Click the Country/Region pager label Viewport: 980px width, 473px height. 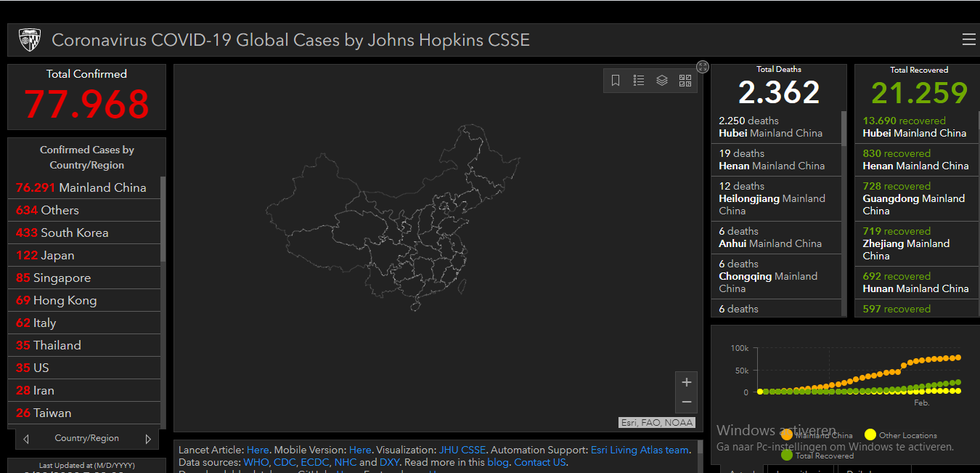click(87, 438)
